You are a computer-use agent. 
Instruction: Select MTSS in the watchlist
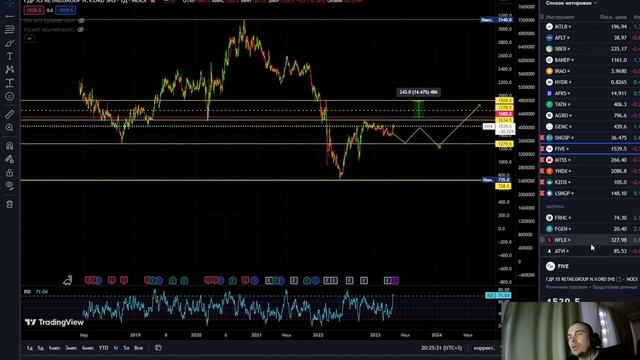(590, 160)
